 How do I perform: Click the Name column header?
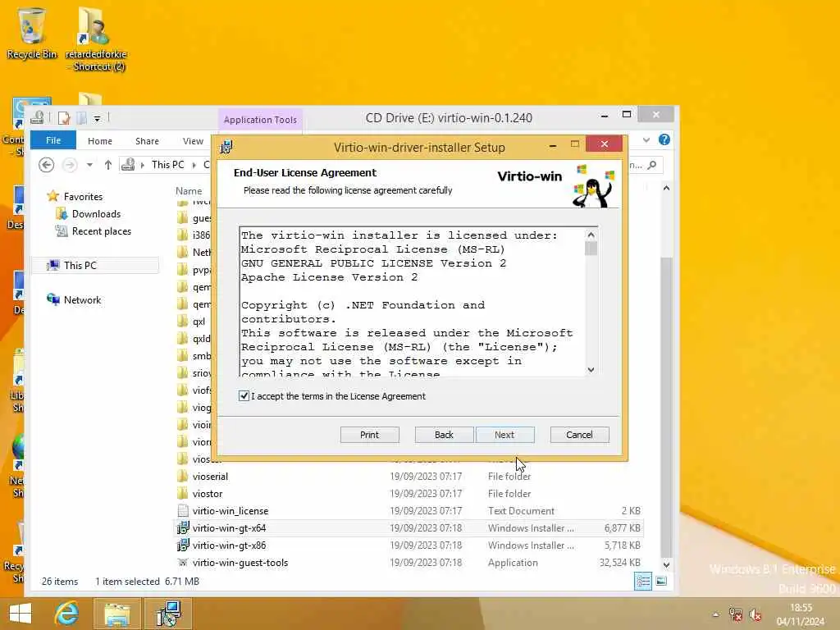coord(189,190)
